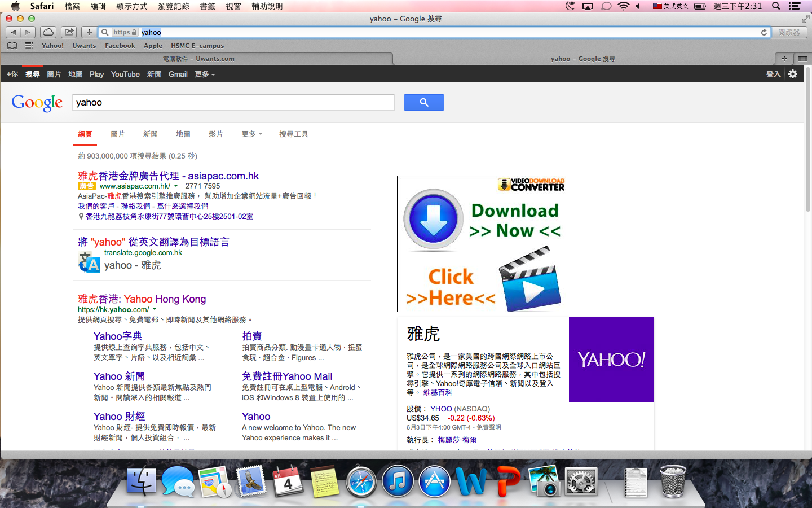Screen dimensions: 812x508
Task: Open the 書籤 menu
Action: click(x=208, y=6)
